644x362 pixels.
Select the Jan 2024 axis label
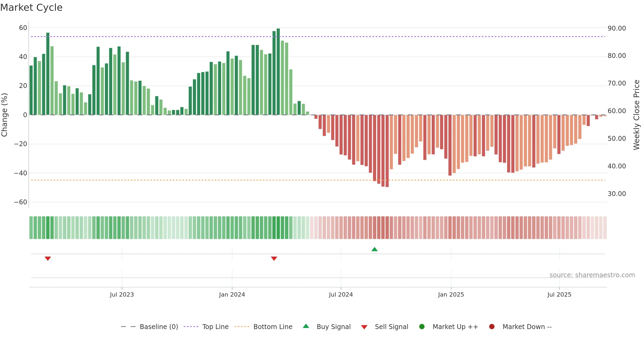click(x=232, y=294)
